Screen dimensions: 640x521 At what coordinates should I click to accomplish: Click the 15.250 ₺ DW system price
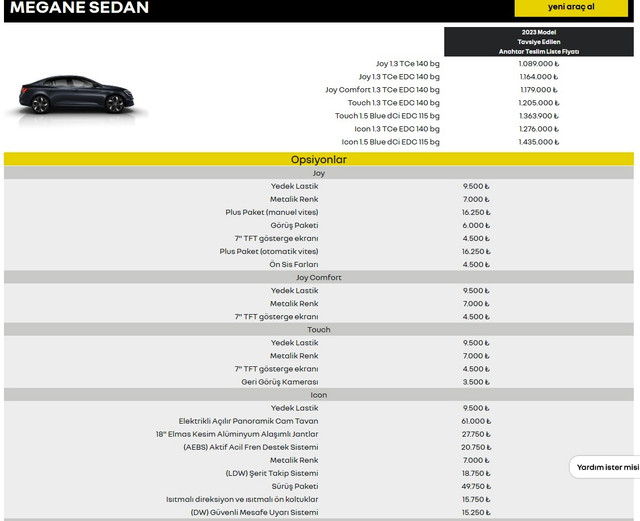[476, 512]
